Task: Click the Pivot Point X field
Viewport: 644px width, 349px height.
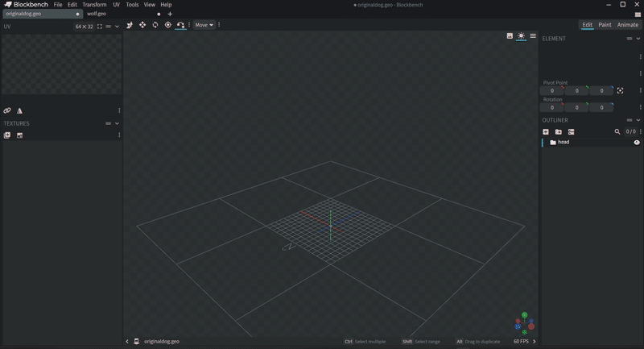Action: [x=552, y=91]
